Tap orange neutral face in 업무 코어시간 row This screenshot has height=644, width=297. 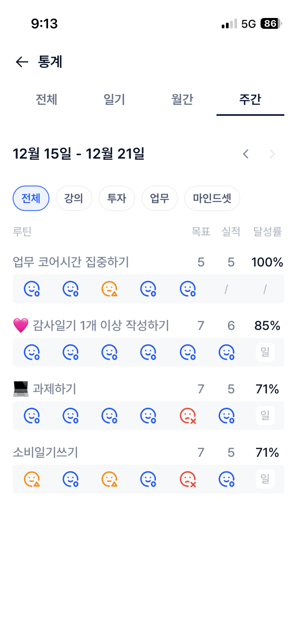tap(110, 289)
